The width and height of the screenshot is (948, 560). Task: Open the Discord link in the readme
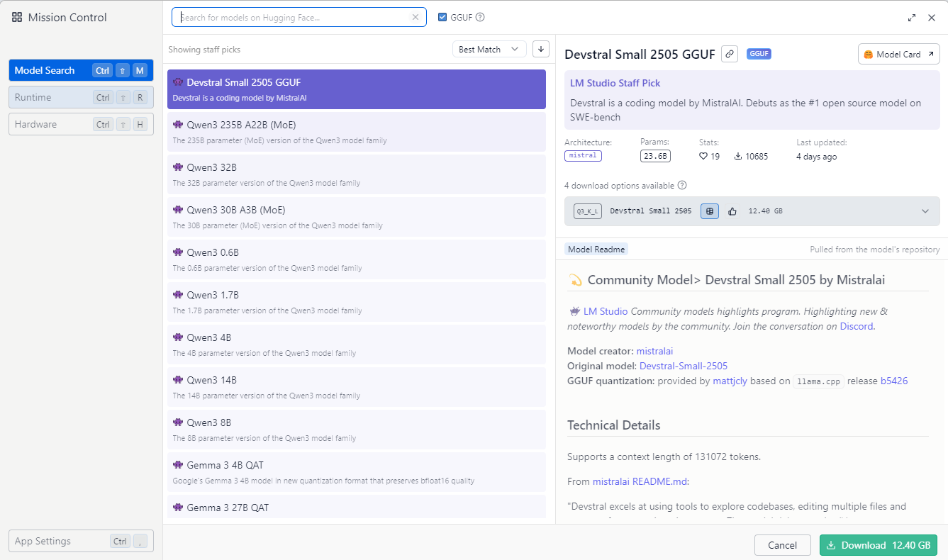(x=857, y=327)
